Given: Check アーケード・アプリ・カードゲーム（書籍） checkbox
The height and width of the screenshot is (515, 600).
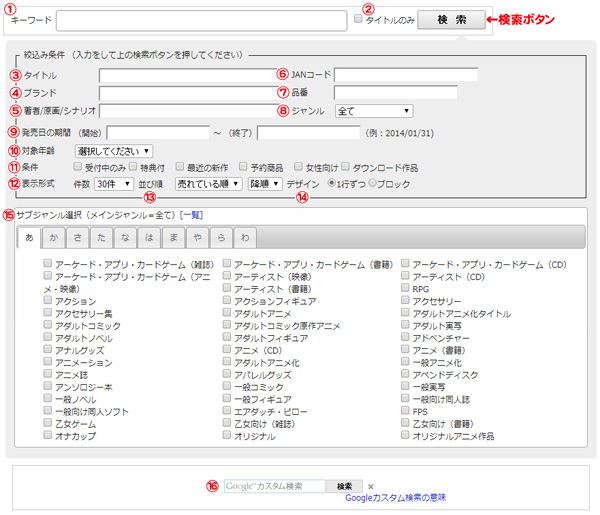Looking at the screenshot, I should point(227,263).
